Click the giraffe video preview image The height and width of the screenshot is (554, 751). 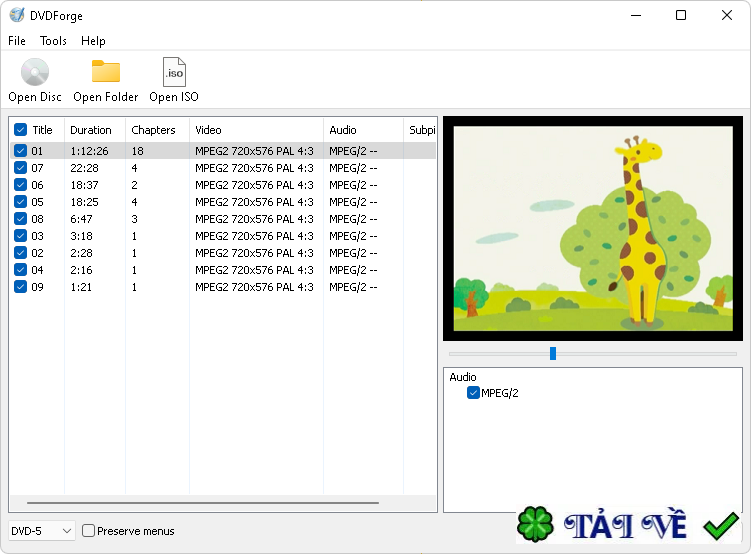pyautogui.click(x=593, y=228)
